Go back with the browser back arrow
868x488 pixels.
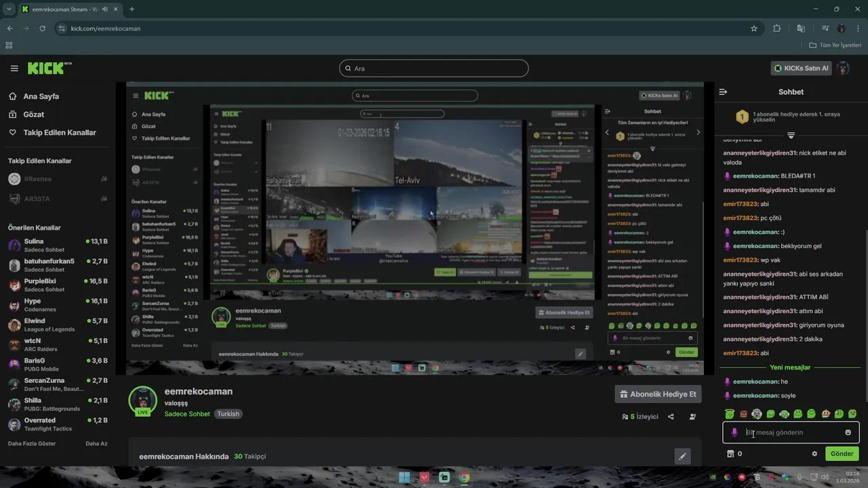tap(9, 28)
